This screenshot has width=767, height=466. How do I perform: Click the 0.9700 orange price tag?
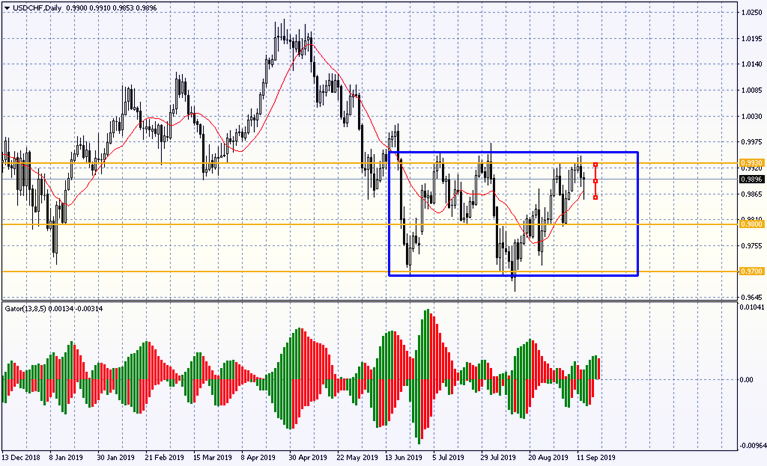(x=752, y=271)
